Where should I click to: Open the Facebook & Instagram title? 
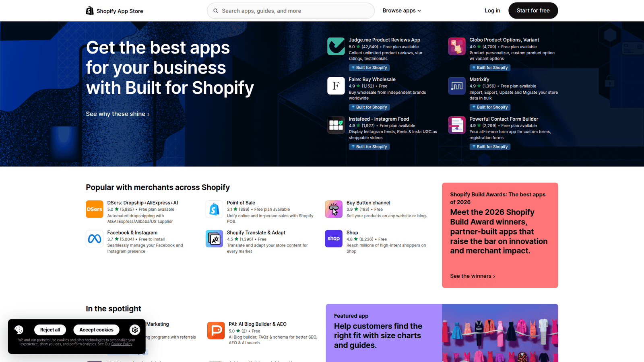pyautogui.click(x=132, y=232)
